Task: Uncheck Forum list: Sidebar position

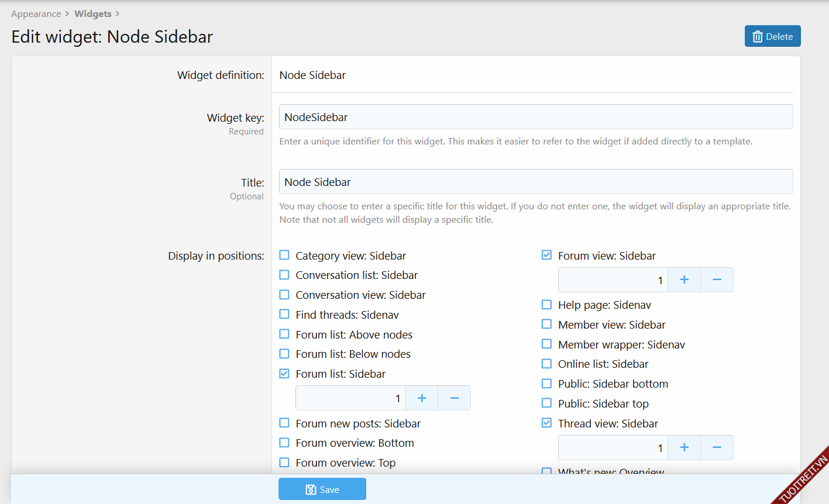Action: [284, 374]
